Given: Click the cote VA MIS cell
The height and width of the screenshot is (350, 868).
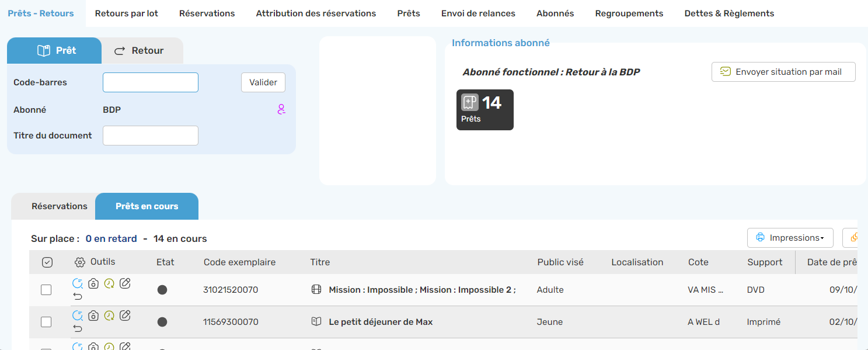Looking at the screenshot, I should tap(706, 290).
